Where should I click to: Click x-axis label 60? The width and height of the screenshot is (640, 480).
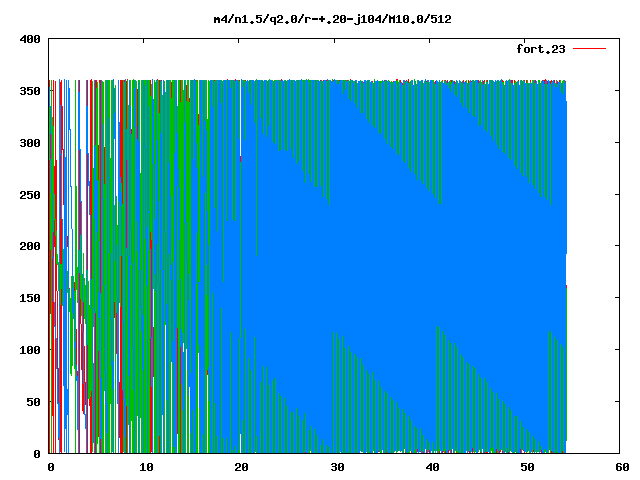point(622,467)
